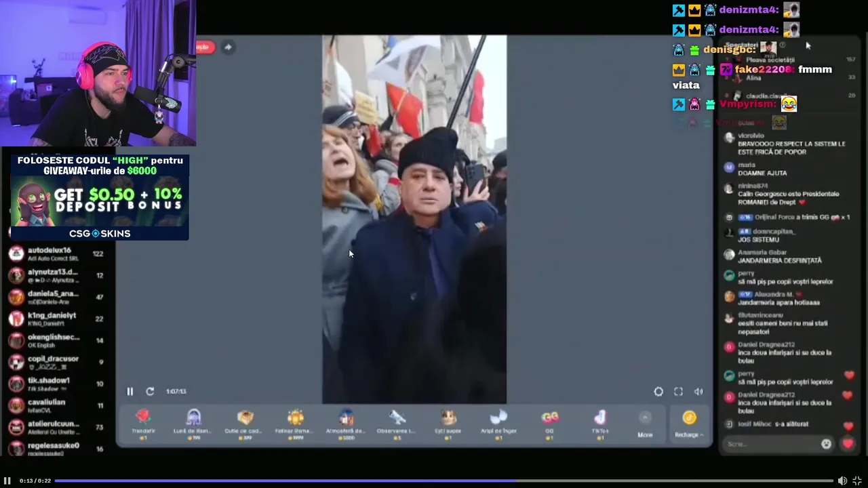Open the emoji picker in chat box
Screen dimensions: 868x488
point(826,444)
